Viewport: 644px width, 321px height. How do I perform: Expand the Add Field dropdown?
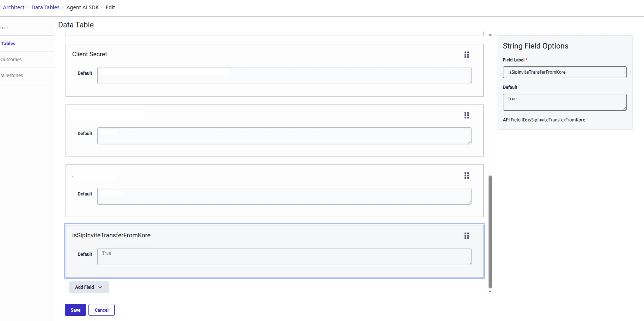[89, 287]
